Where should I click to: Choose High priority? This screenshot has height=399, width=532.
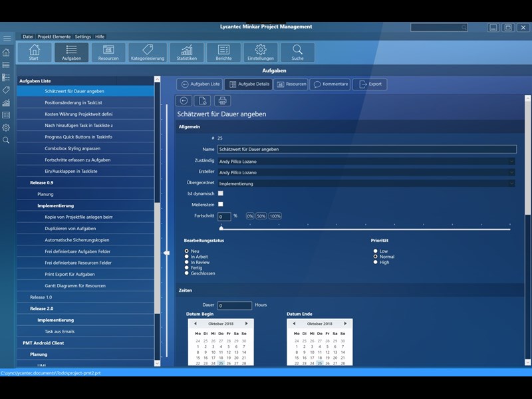pyautogui.click(x=375, y=262)
